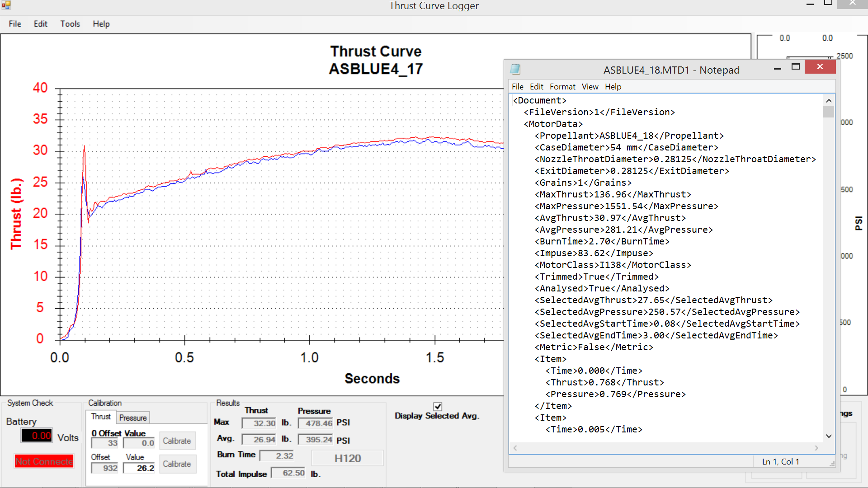Screen dimensions: 868x488
Task: Click Notepad's vertical scroll down arrow
Action: click(x=829, y=436)
